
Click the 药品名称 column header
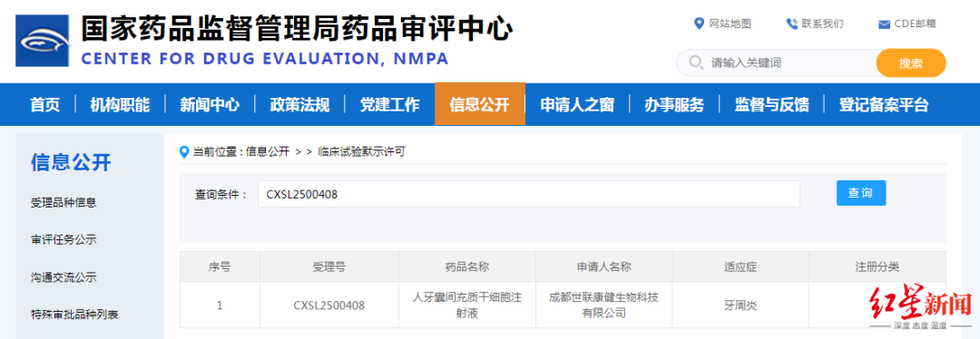click(467, 267)
